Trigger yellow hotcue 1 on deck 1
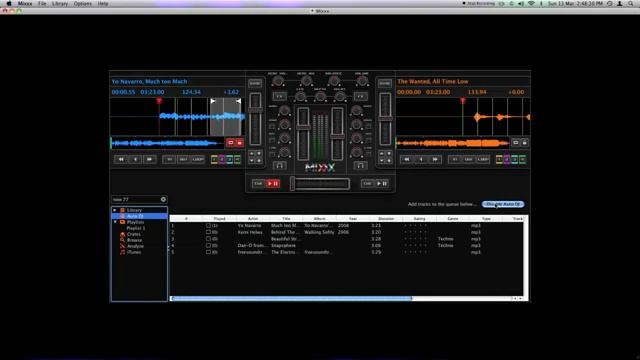Screen dimensions: 640x360 [x=214, y=160]
